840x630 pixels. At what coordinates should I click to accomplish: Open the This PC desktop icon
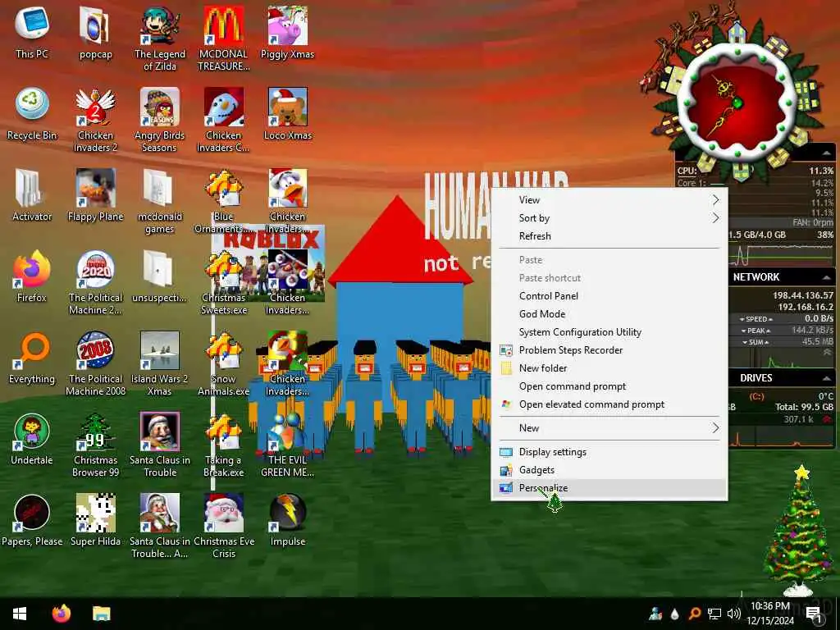[32, 32]
